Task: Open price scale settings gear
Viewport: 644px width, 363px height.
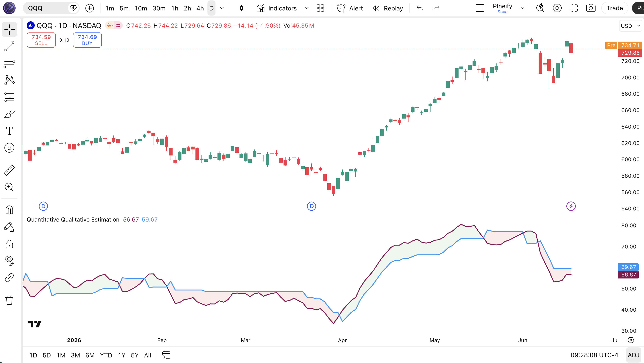Action: tap(631, 340)
